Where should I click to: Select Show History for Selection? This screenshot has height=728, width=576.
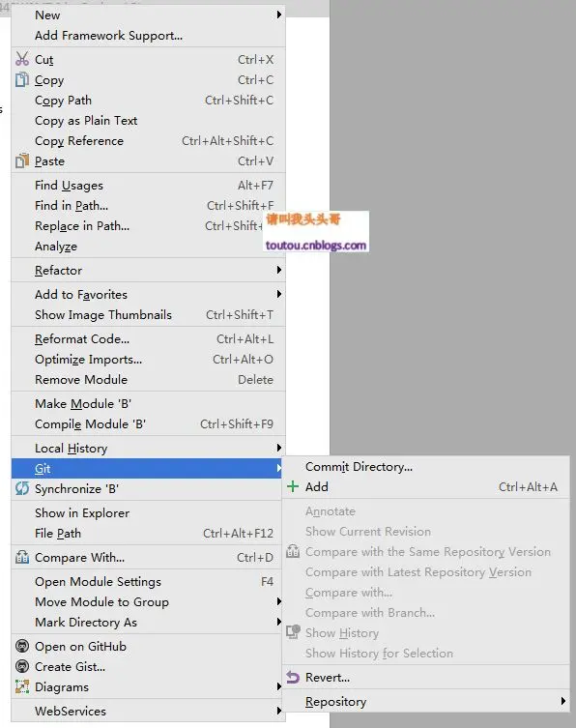425,653
